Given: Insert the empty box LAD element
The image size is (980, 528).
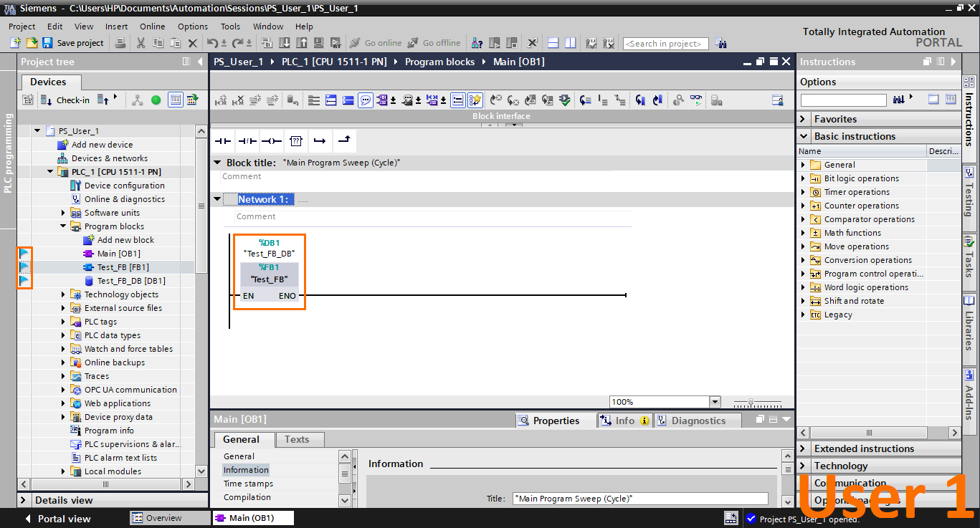Looking at the screenshot, I should coord(295,140).
